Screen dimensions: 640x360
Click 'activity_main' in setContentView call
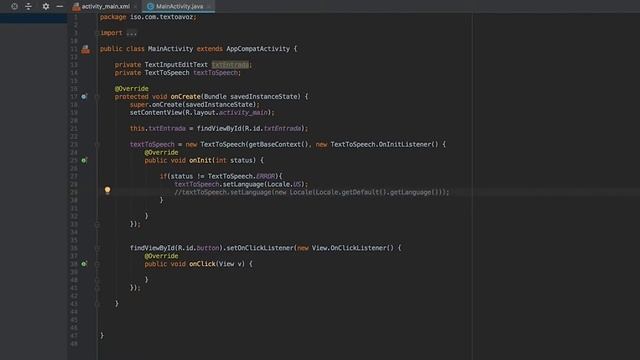coord(243,112)
